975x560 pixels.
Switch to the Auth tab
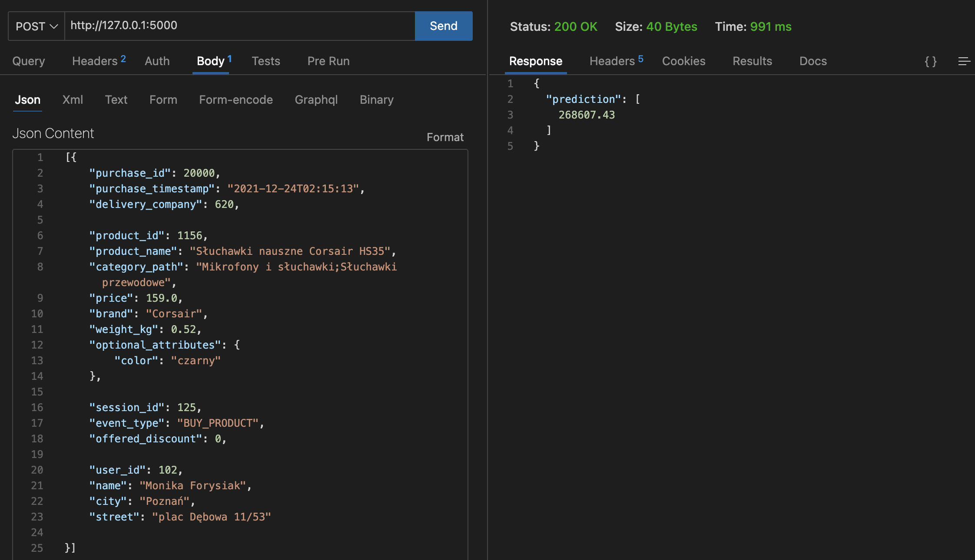(157, 61)
